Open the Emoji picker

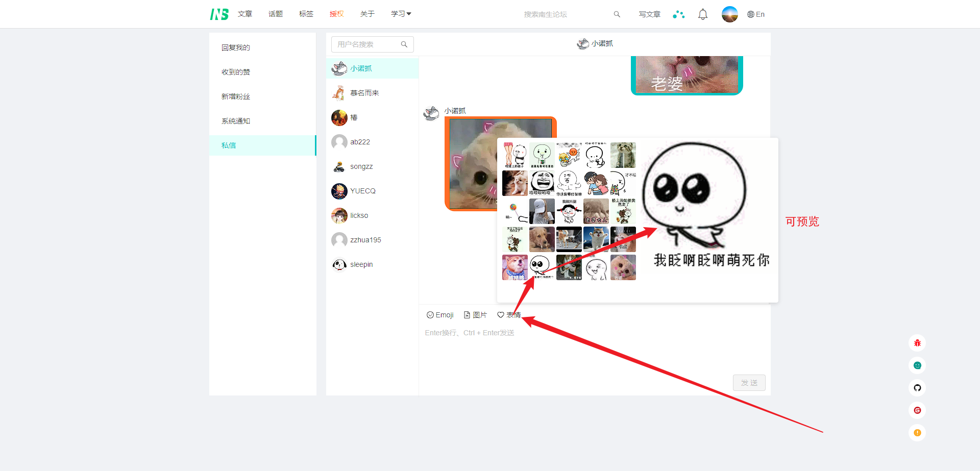click(440, 315)
